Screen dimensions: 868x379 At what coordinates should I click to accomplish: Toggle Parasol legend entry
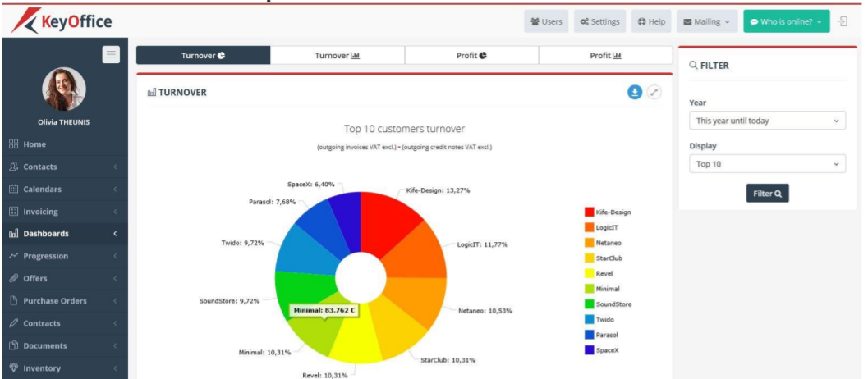[x=601, y=335]
